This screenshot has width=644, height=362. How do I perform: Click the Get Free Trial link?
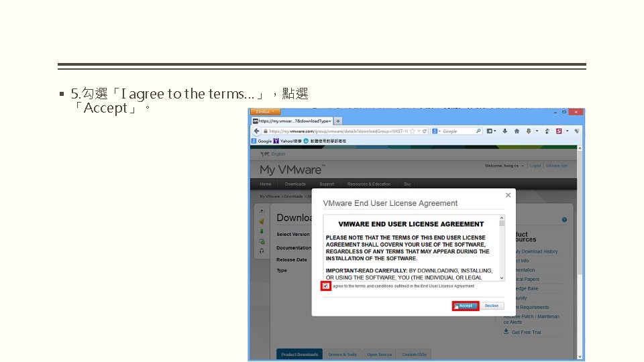[526, 333]
